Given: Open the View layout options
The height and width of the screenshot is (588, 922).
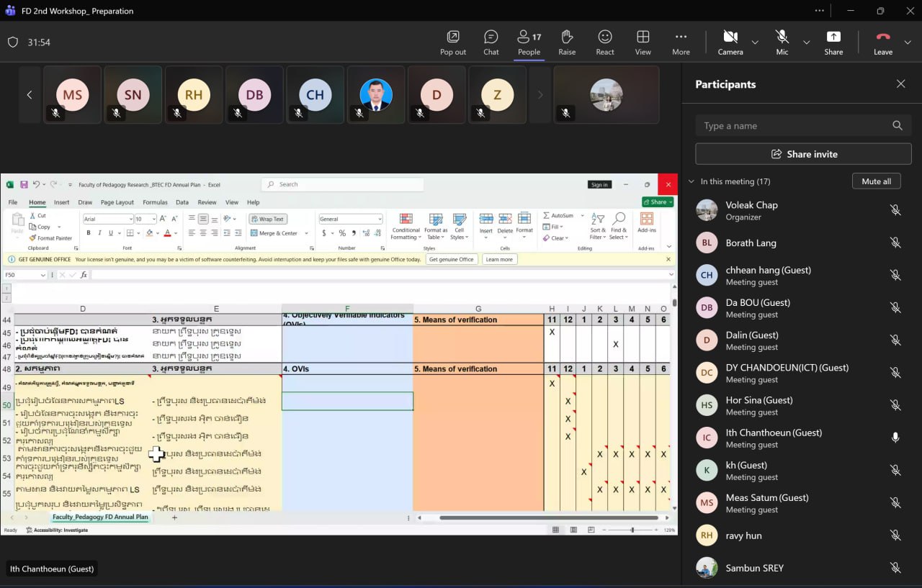Looking at the screenshot, I should pos(643,42).
